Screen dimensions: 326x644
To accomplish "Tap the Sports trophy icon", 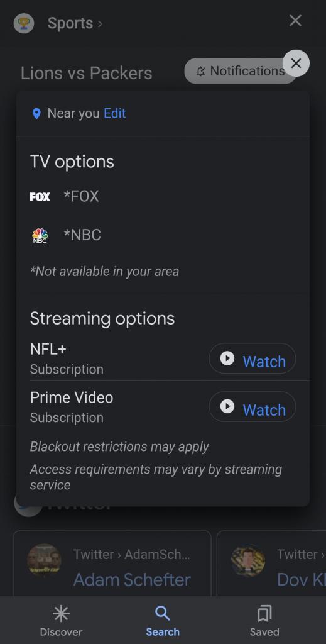I will (x=23, y=23).
